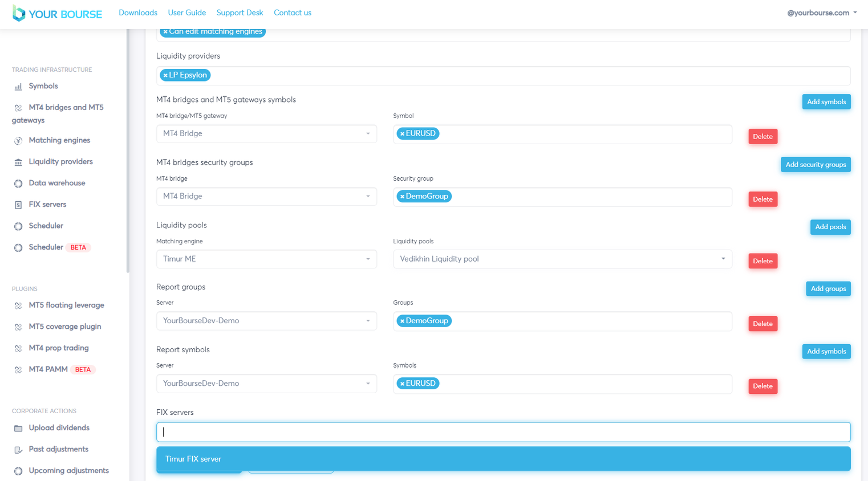
Task: Go to FIX servers sidebar page
Action: (x=47, y=205)
